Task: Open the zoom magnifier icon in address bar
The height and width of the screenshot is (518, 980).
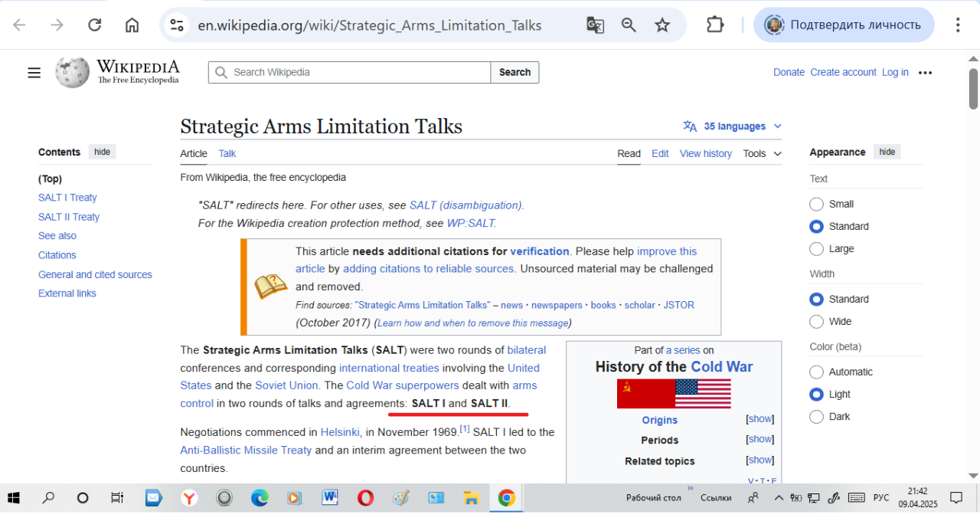Action: click(629, 25)
